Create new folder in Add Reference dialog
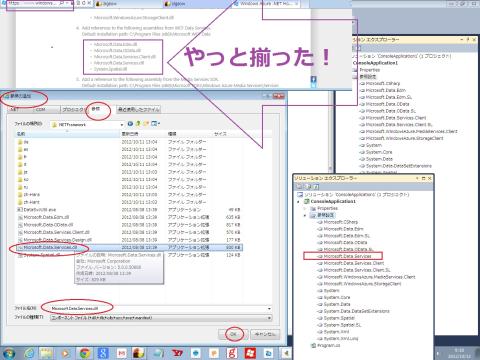 [146, 124]
